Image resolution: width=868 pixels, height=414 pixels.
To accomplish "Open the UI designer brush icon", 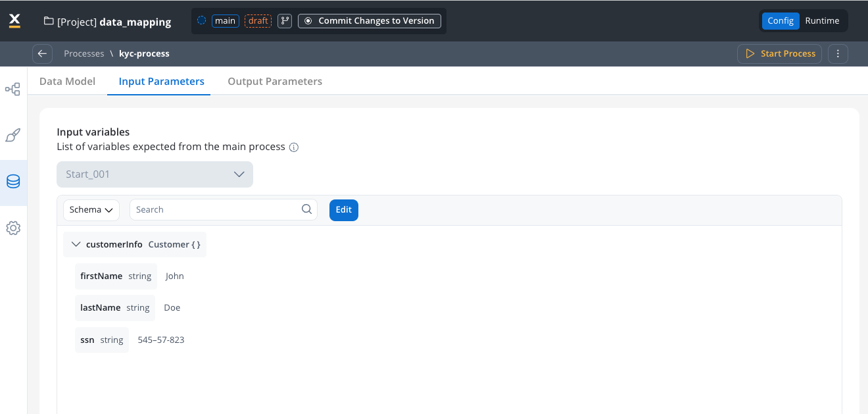I will (12, 136).
